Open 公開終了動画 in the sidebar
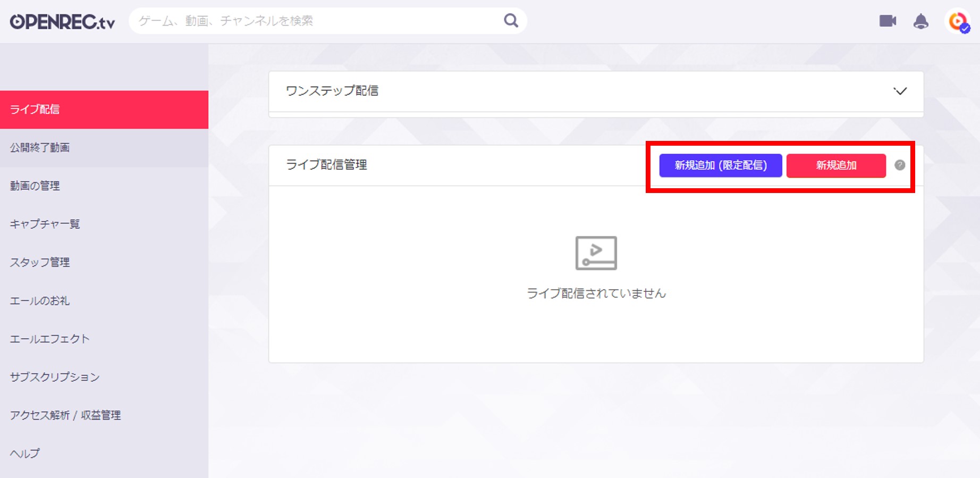The width and height of the screenshot is (980, 478). click(x=104, y=148)
